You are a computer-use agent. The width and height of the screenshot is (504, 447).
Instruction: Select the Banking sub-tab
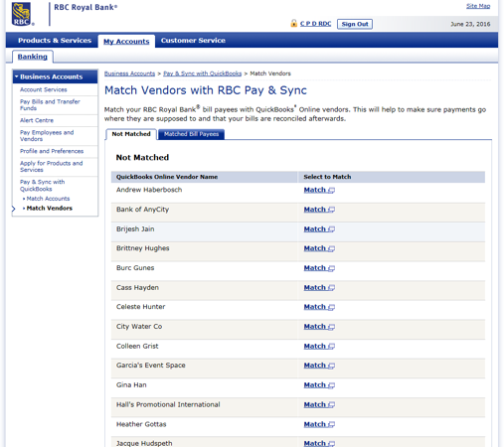(33, 57)
